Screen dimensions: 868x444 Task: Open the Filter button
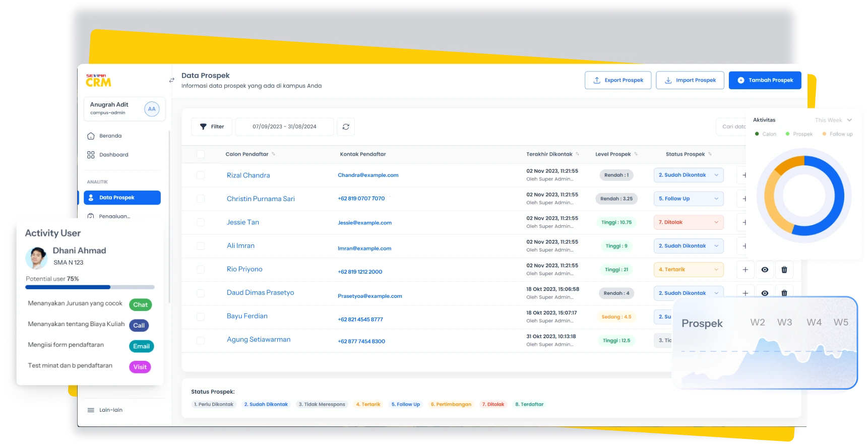pyautogui.click(x=212, y=127)
